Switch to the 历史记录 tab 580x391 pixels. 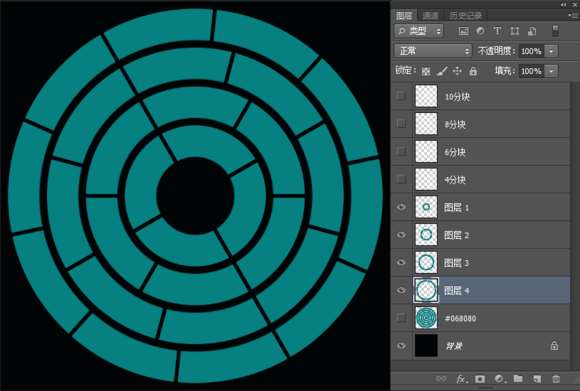click(466, 16)
